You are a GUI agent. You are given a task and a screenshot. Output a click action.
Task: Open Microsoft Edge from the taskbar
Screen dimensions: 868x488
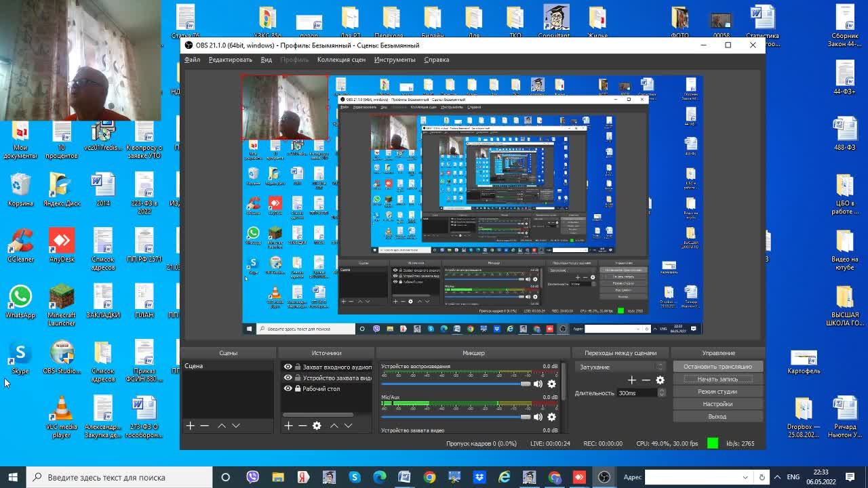(379, 477)
